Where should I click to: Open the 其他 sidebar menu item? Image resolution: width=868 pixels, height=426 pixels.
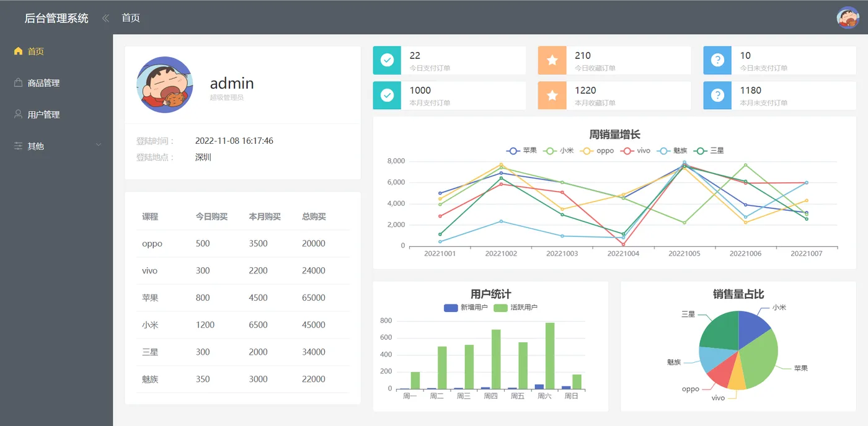pyautogui.click(x=56, y=146)
